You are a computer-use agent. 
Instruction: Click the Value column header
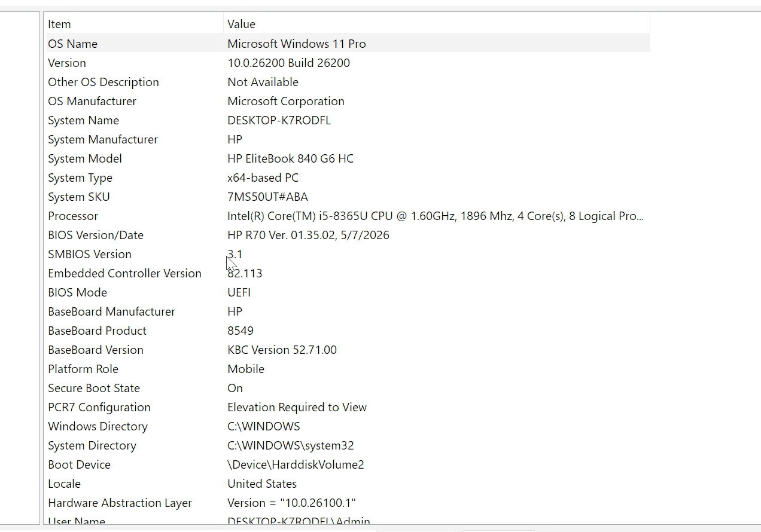437,24
